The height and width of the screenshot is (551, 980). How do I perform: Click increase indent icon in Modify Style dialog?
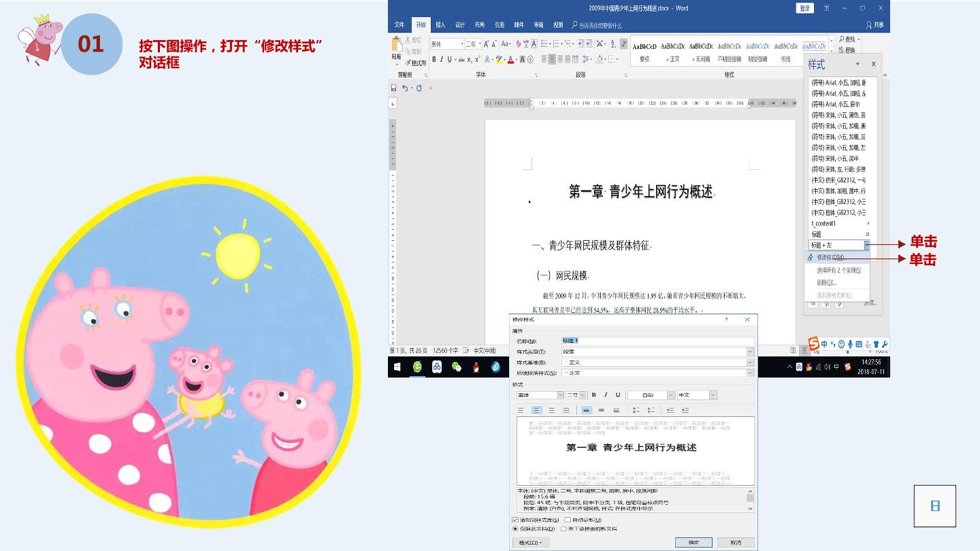coord(685,410)
